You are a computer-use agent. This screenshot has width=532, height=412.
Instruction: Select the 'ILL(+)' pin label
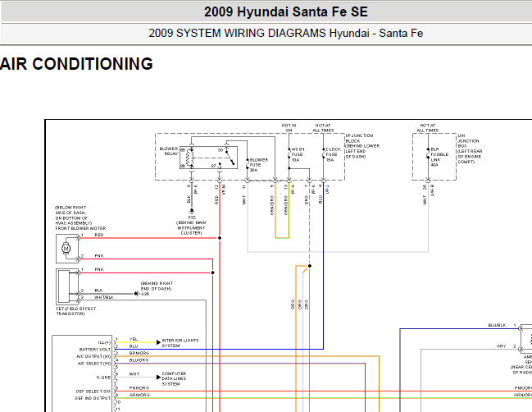[x=104, y=342]
